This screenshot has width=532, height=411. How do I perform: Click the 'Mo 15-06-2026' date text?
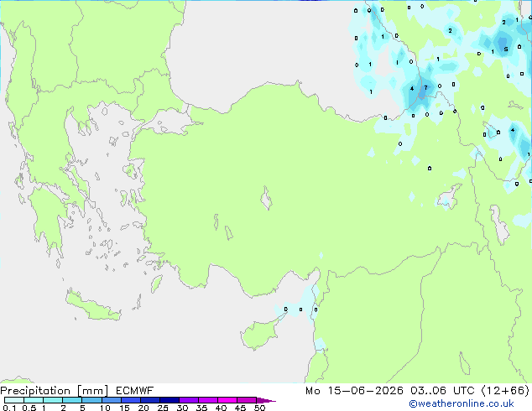point(354,391)
